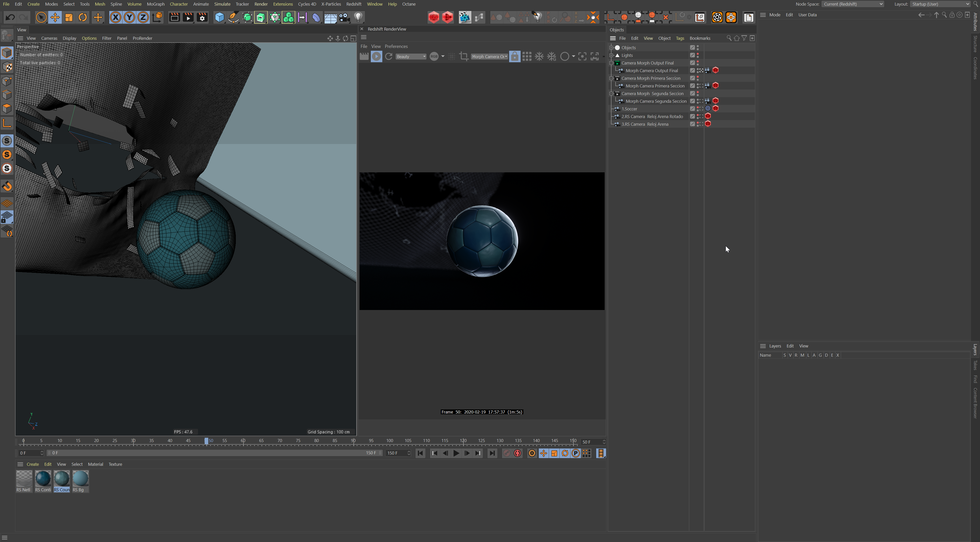Toggle X-axis lock button

(x=115, y=18)
